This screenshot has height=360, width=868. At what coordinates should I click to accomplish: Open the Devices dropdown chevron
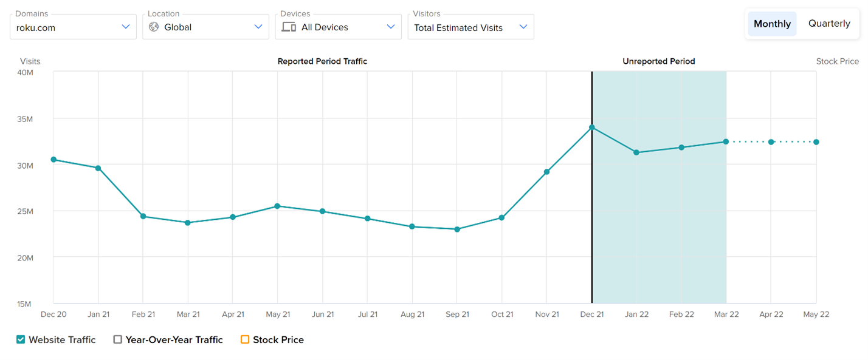pyautogui.click(x=391, y=27)
